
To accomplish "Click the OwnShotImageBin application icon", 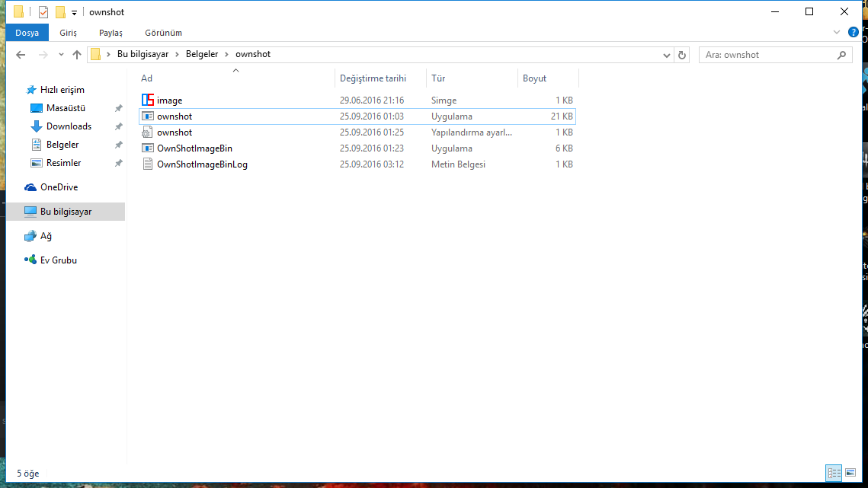I will [x=147, y=148].
